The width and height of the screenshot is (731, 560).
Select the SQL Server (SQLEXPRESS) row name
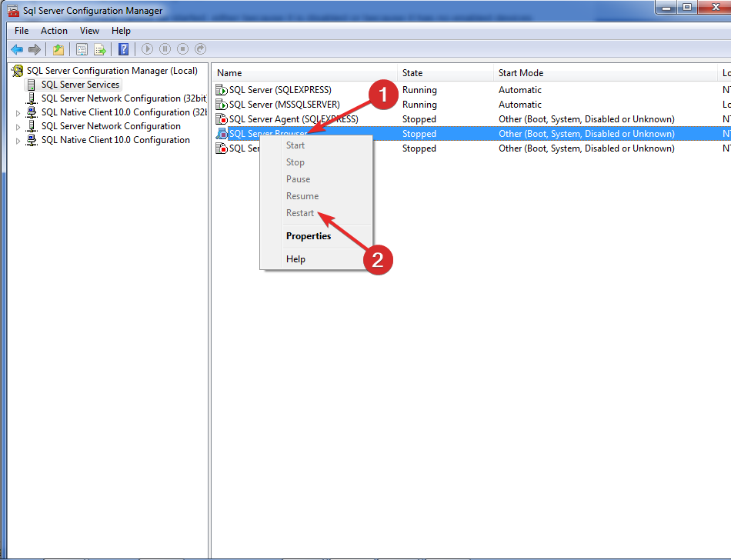coord(280,90)
